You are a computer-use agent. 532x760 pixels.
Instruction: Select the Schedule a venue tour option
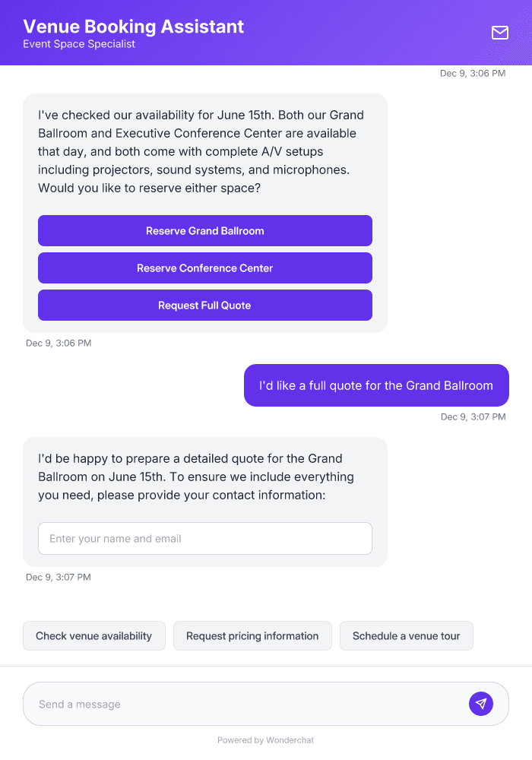tap(406, 635)
